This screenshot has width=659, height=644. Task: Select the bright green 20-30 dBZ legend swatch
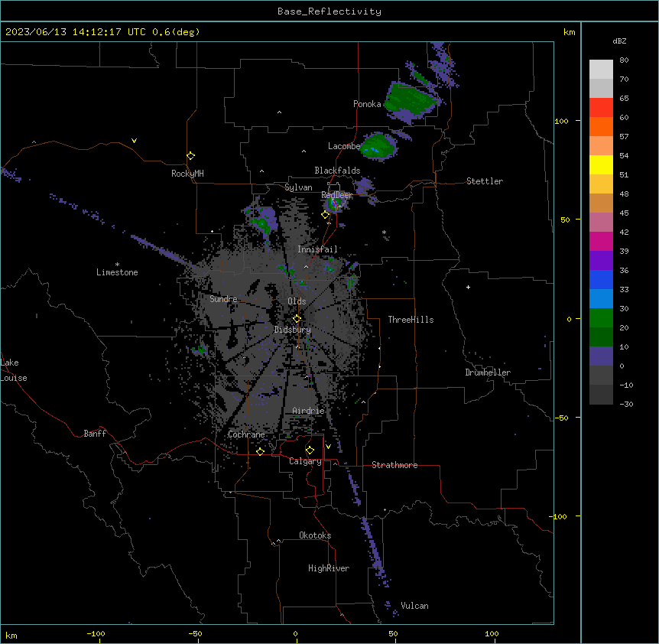point(601,318)
